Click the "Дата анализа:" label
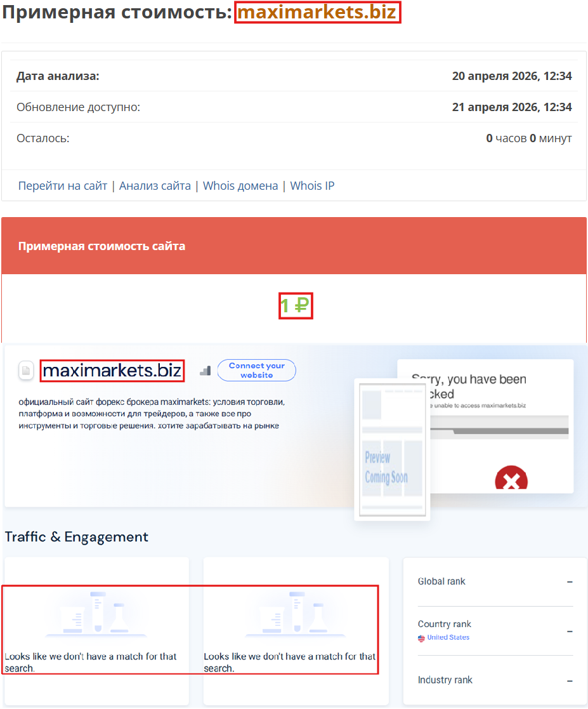Viewport: 588px width, 709px height. click(58, 76)
